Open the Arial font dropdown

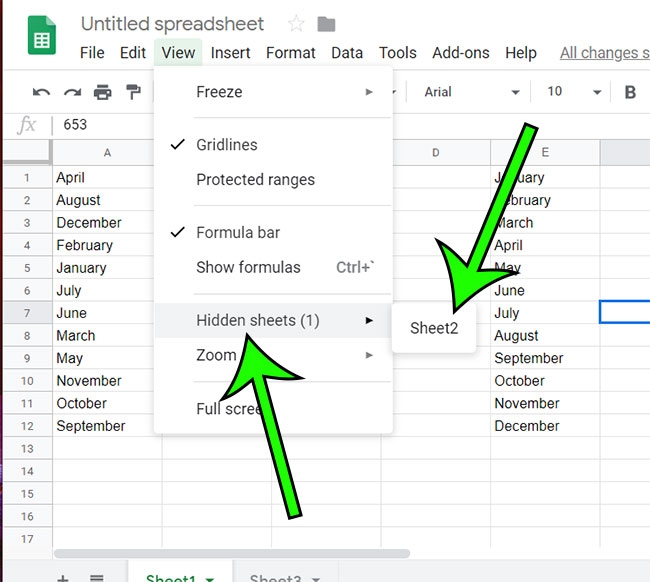click(472, 92)
